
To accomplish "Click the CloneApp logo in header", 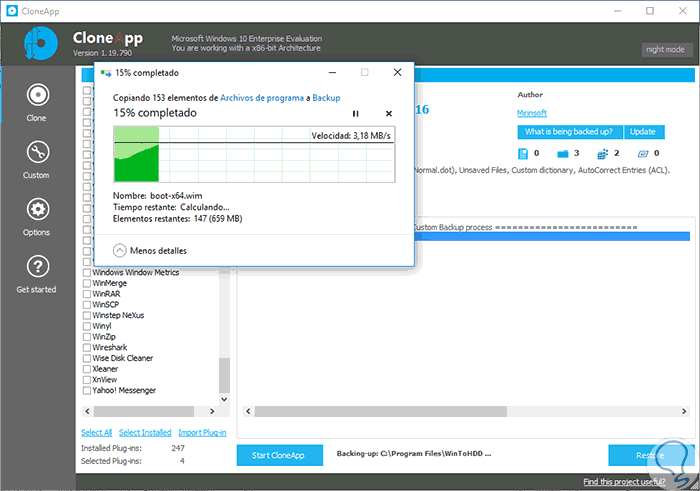I will tap(41, 43).
